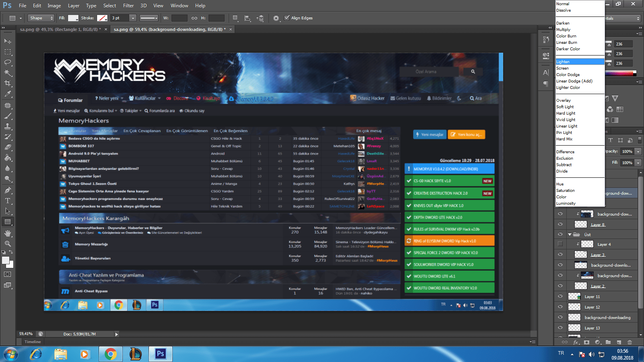
Task: Open path arrangement options
Action: point(260,18)
